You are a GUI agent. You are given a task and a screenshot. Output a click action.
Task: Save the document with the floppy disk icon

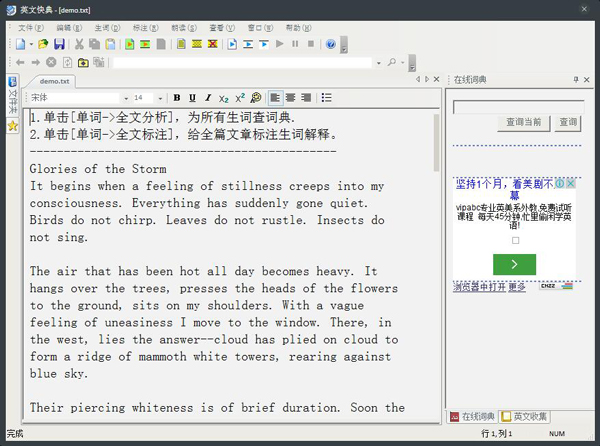point(59,44)
